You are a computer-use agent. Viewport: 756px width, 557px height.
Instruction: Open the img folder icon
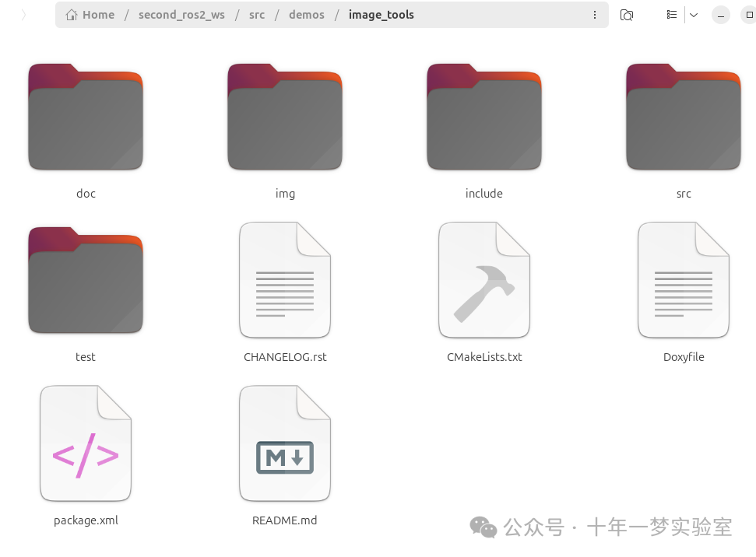click(x=285, y=117)
